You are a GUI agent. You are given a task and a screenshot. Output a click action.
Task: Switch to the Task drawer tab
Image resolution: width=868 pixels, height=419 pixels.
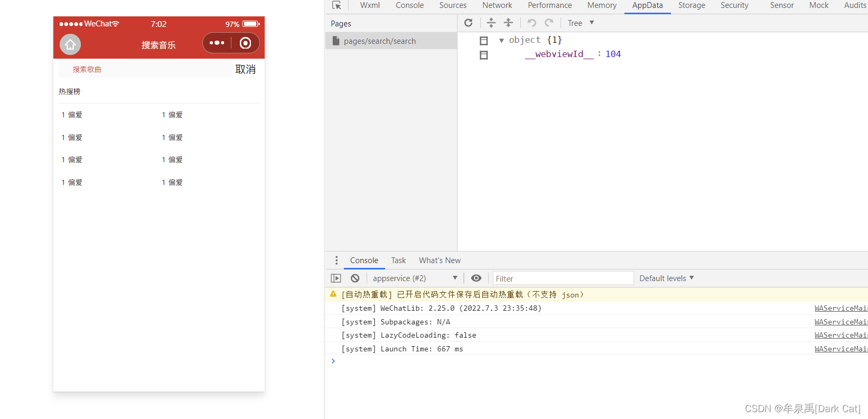(398, 260)
